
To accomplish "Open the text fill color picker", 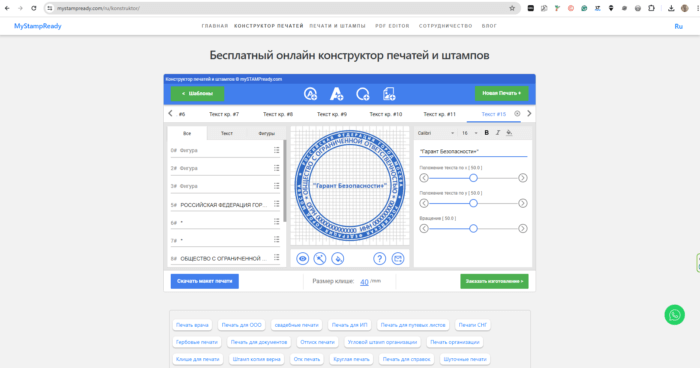I will click(x=509, y=133).
